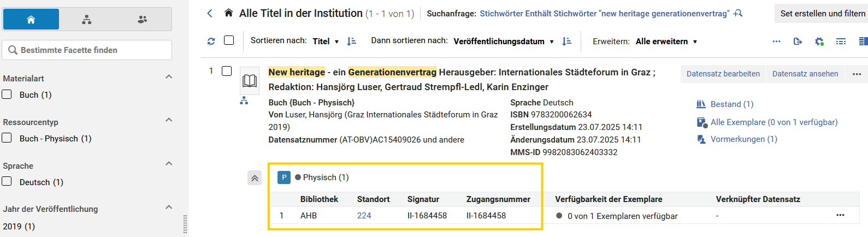The width and height of the screenshot is (868, 237).
Task: Open the people group icon tab
Action: (x=143, y=20)
